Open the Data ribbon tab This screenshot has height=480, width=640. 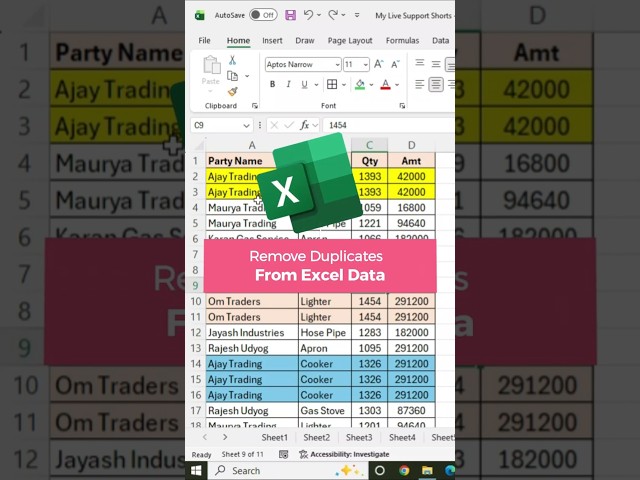[x=440, y=40]
